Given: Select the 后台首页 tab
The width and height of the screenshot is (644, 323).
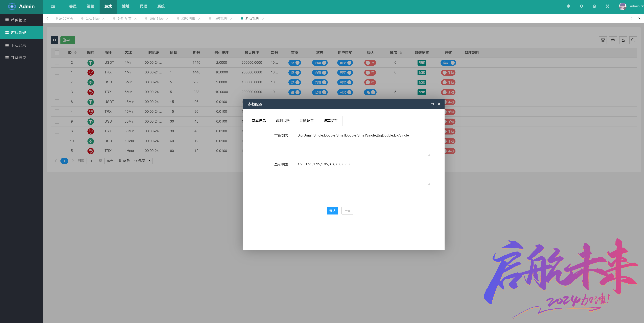Looking at the screenshot, I should (x=64, y=18).
